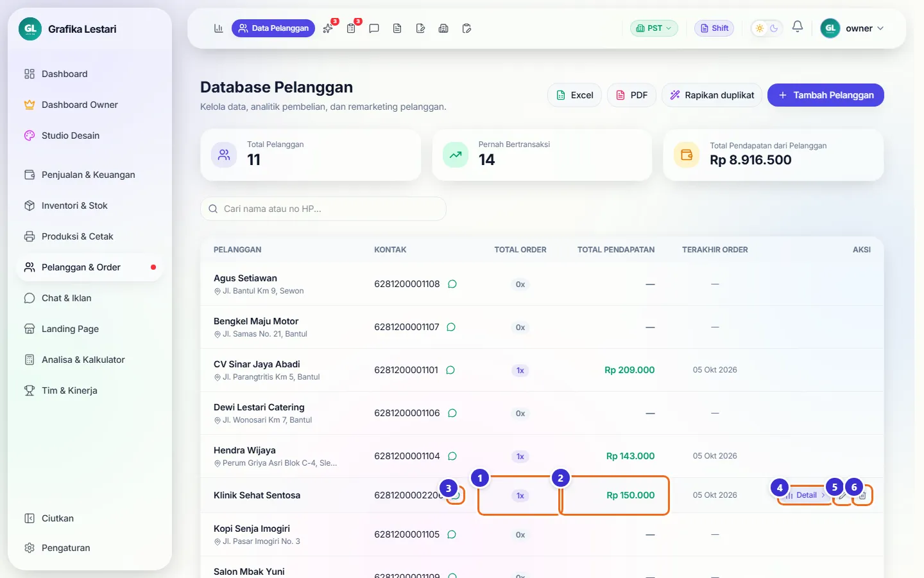Screen dimensions: 924x578
Task: Click the Grafika Lestari logo
Action: click(x=30, y=29)
